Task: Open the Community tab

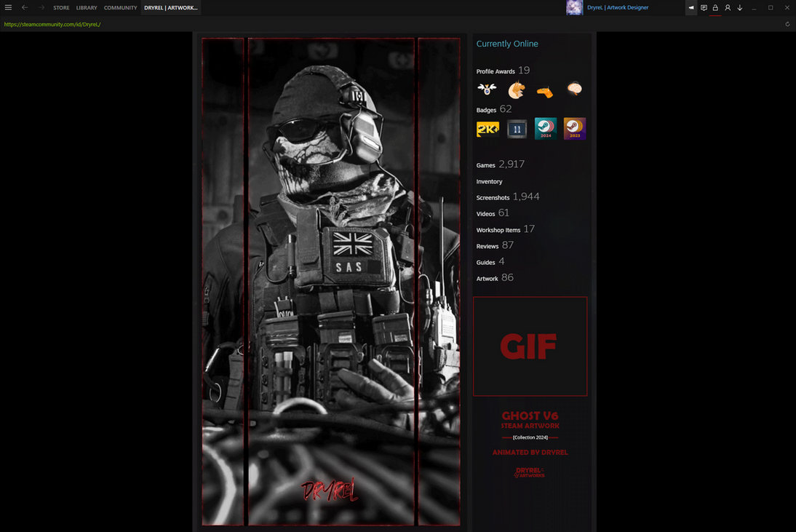Action: coord(120,7)
